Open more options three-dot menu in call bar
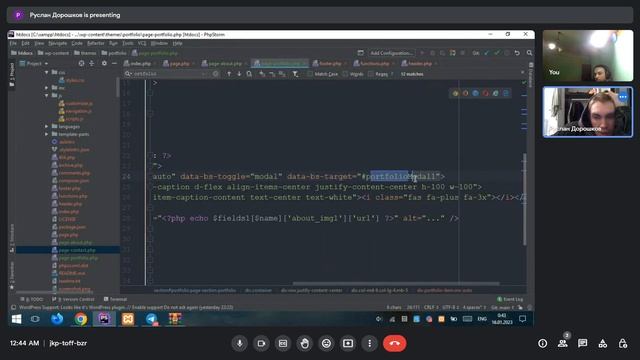640x360 pixels. tap(369, 343)
